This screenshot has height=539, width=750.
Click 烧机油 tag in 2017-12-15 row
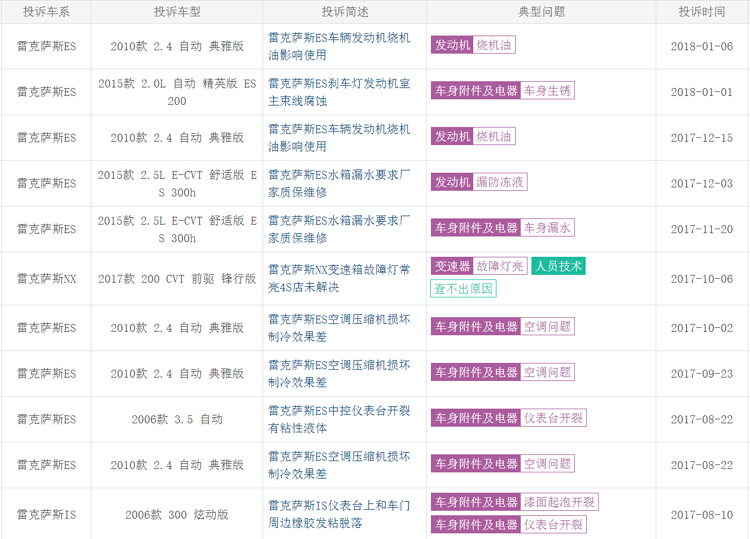494,136
